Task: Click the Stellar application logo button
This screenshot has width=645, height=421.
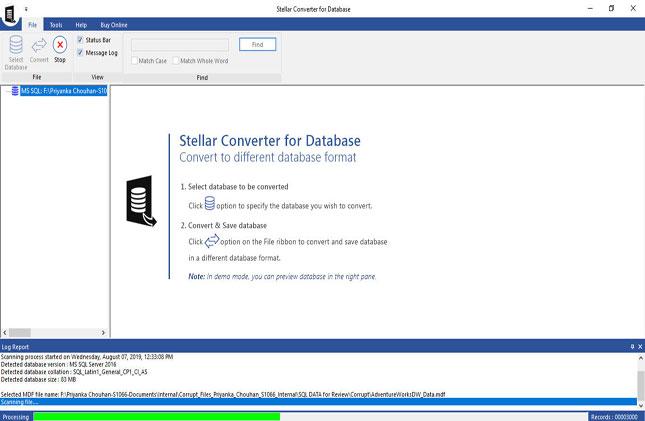Action: (10, 14)
